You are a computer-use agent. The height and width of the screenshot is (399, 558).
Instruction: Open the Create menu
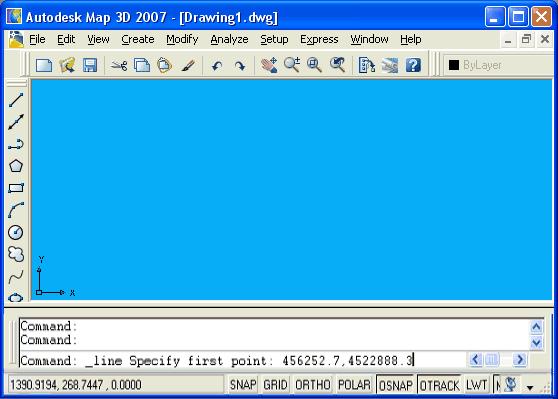(x=138, y=39)
